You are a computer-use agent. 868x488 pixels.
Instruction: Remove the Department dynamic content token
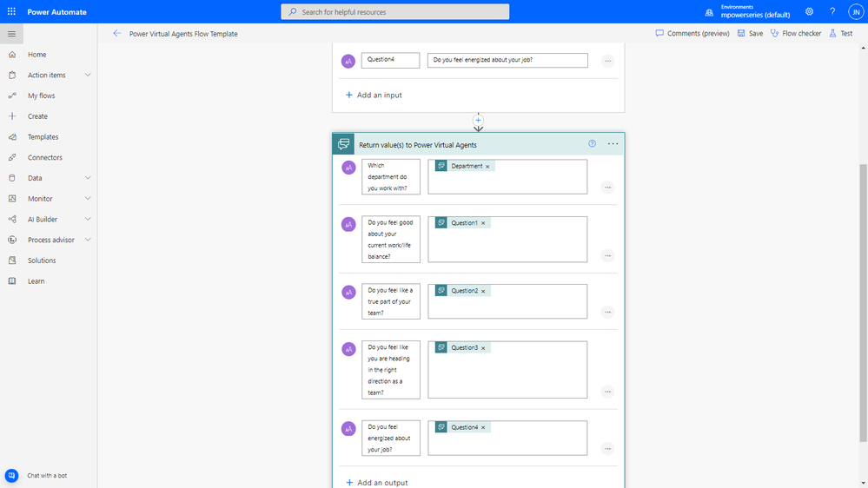pos(487,167)
